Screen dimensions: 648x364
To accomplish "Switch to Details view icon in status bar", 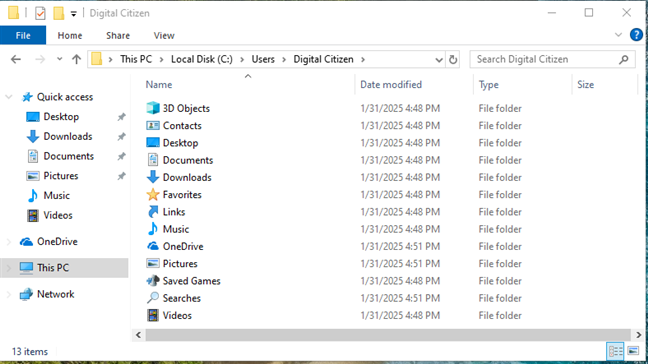I will [x=615, y=352].
